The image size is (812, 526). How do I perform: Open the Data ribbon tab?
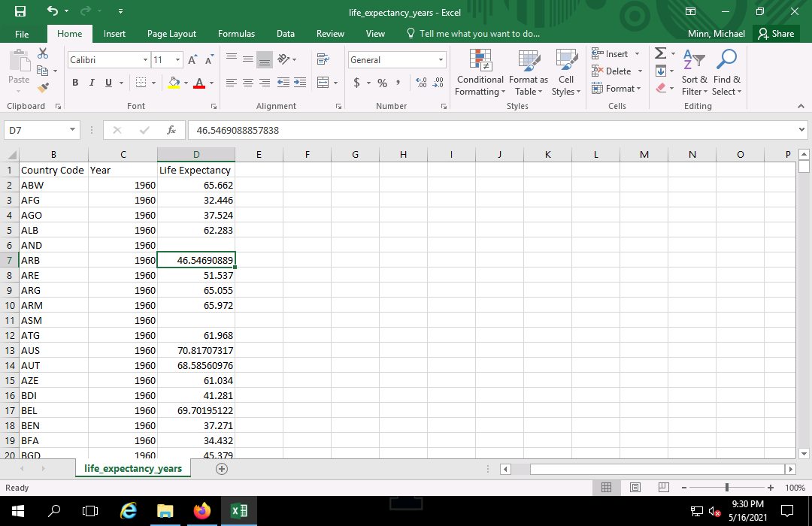[x=285, y=34]
